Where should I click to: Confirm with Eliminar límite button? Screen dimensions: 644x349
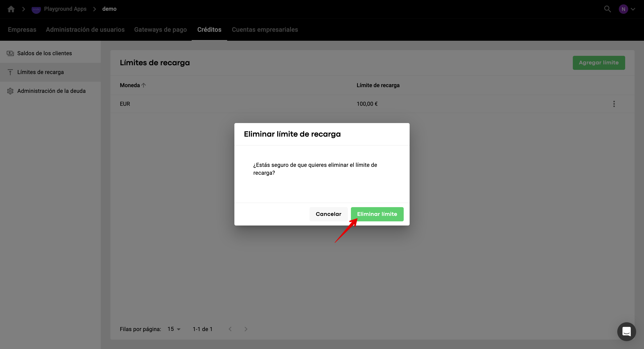[x=377, y=214]
